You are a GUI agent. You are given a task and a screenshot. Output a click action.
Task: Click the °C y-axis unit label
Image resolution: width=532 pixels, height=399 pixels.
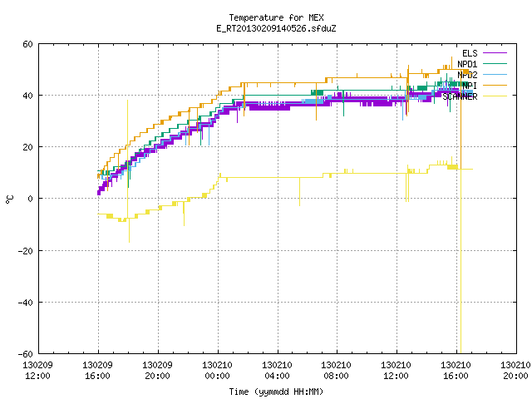click(x=9, y=199)
